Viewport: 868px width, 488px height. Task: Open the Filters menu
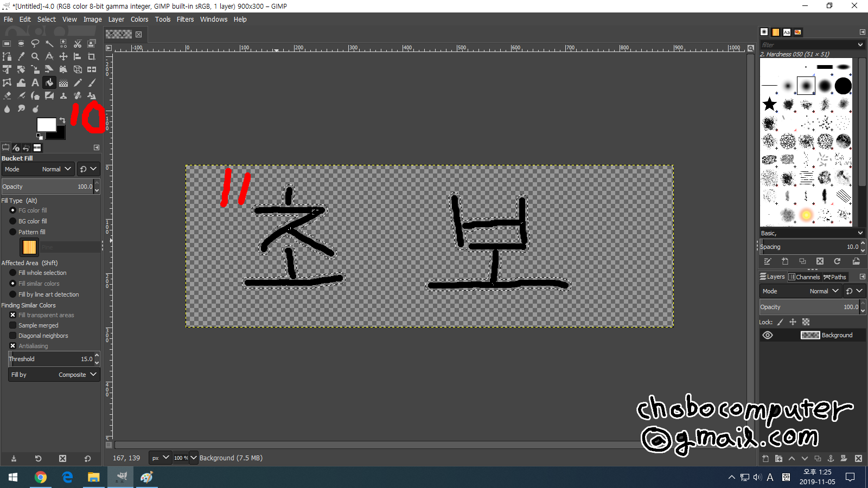(x=185, y=19)
